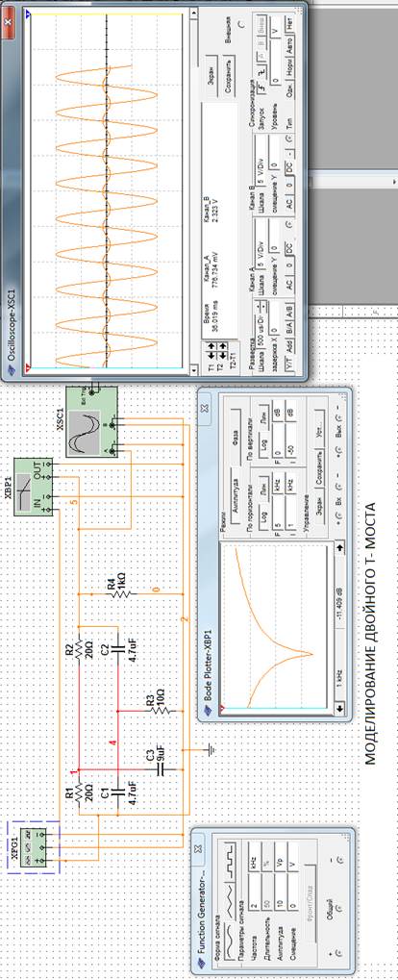Viewport: 398px width, 980px height.
Task: Click Function Generator frequency value field
Action: (x=254, y=892)
